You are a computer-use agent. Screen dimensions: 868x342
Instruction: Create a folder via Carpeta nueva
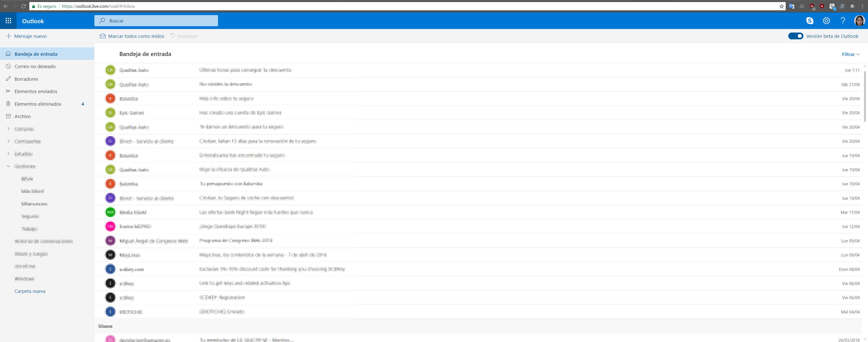(30, 291)
